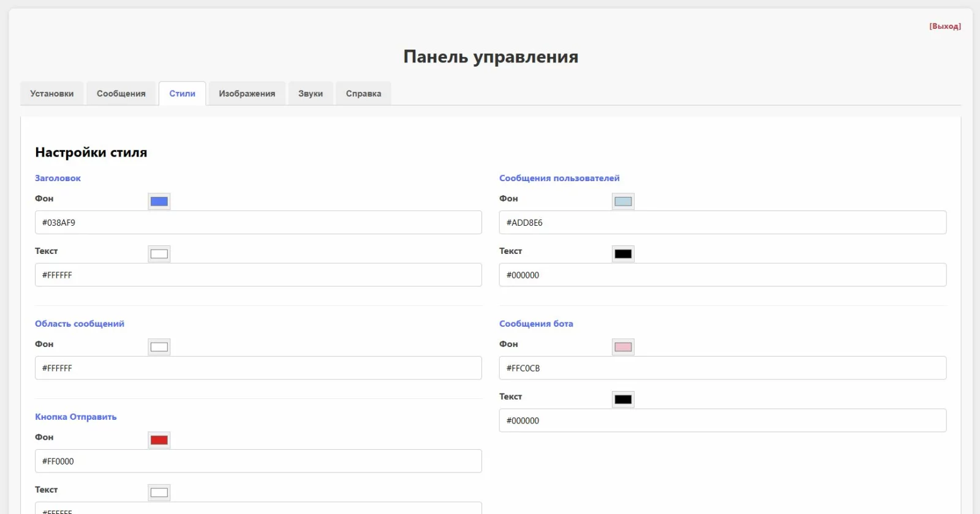Click bot messages pink background swatch

click(623, 347)
